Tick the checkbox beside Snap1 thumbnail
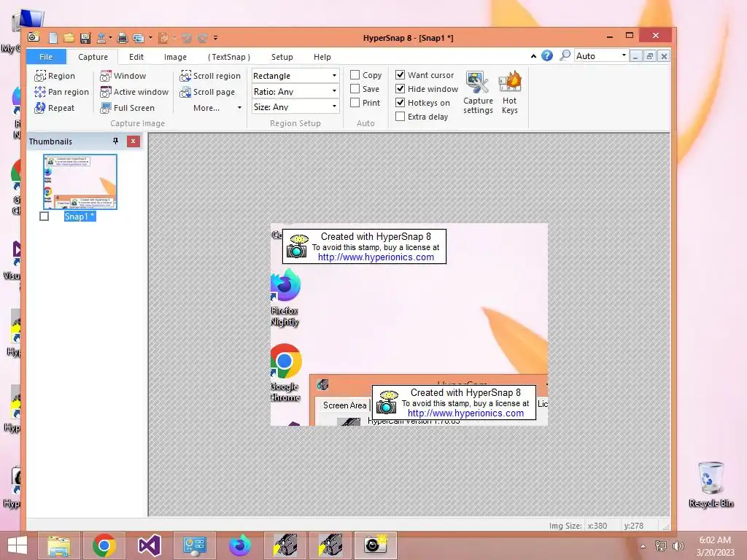This screenshot has height=560, width=747. pyautogui.click(x=44, y=216)
